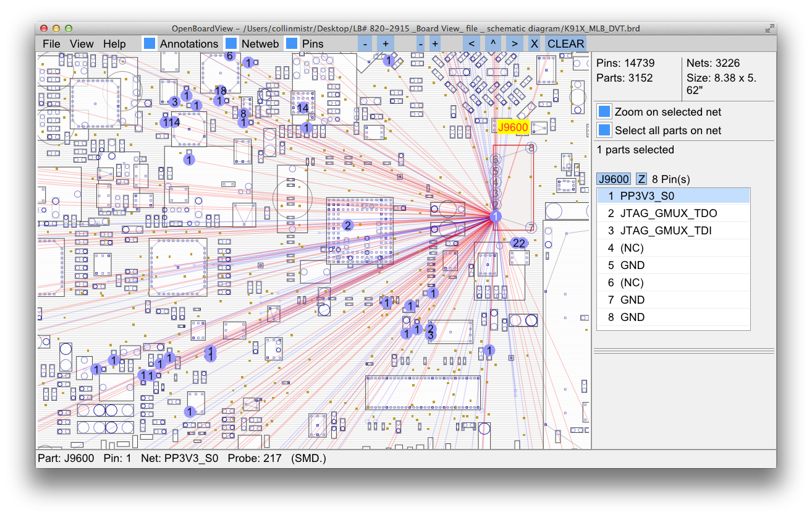Image resolution: width=812 pixels, height=517 pixels.
Task: Toggle the Netweb checkbox
Action: click(x=231, y=43)
